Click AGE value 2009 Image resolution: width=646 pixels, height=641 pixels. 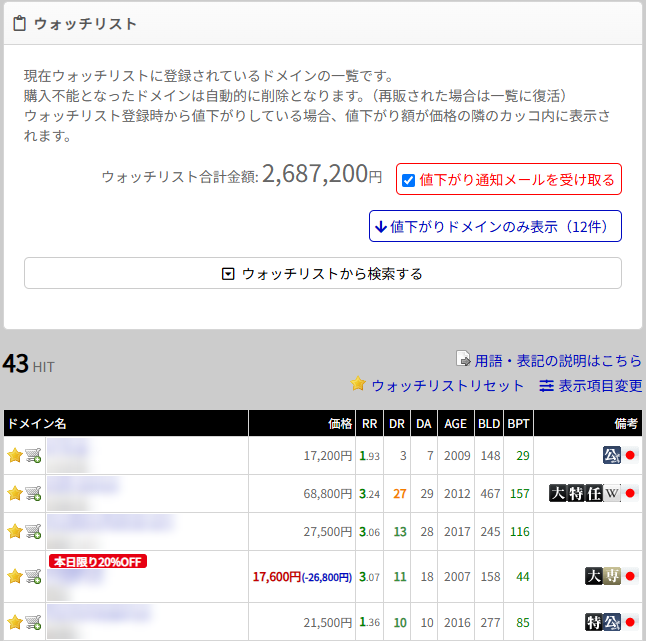457,456
